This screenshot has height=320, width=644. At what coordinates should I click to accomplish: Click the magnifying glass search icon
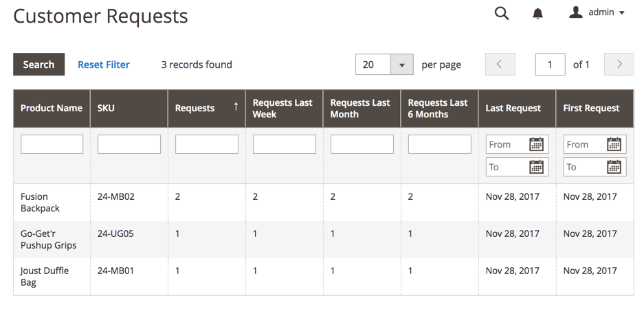[502, 13]
